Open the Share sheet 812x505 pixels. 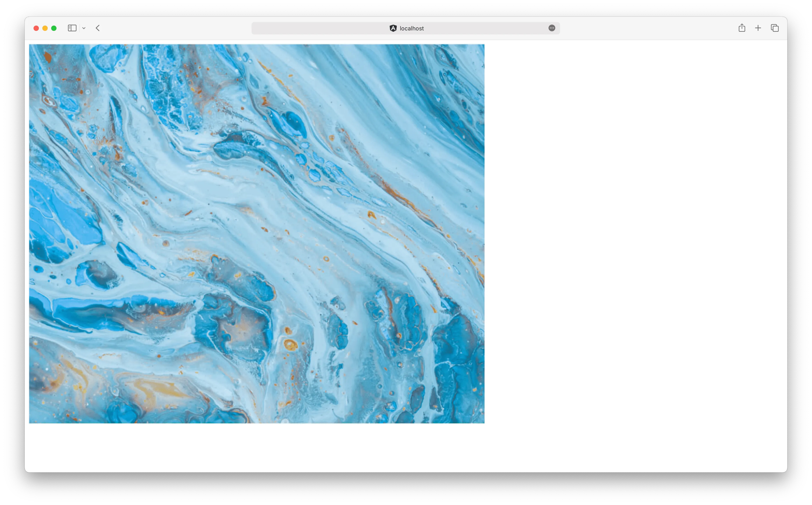(742, 28)
